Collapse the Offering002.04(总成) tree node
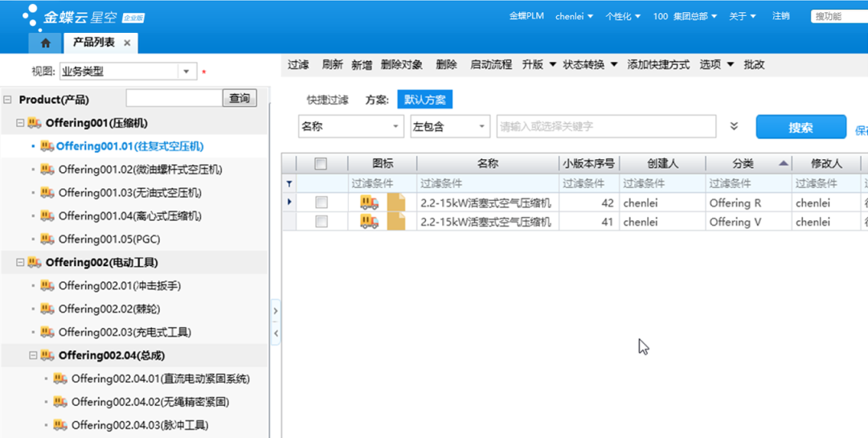868x438 pixels. (x=34, y=355)
